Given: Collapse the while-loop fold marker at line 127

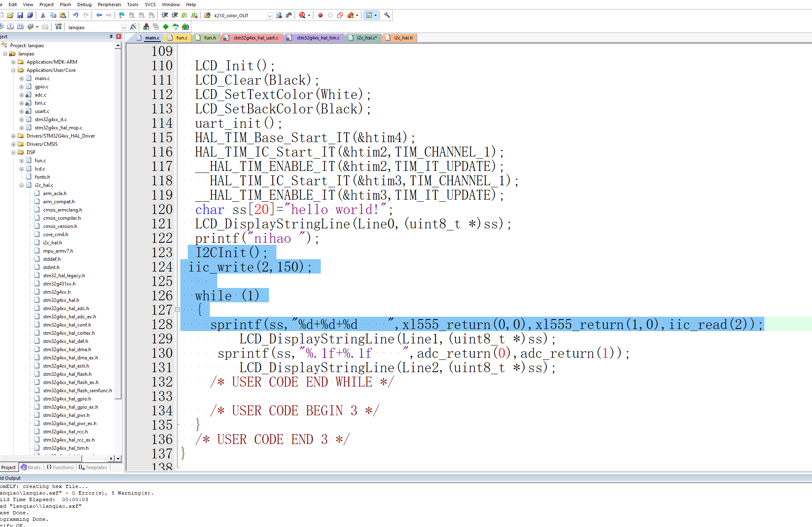Looking at the screenshot, I should point(177,310).
